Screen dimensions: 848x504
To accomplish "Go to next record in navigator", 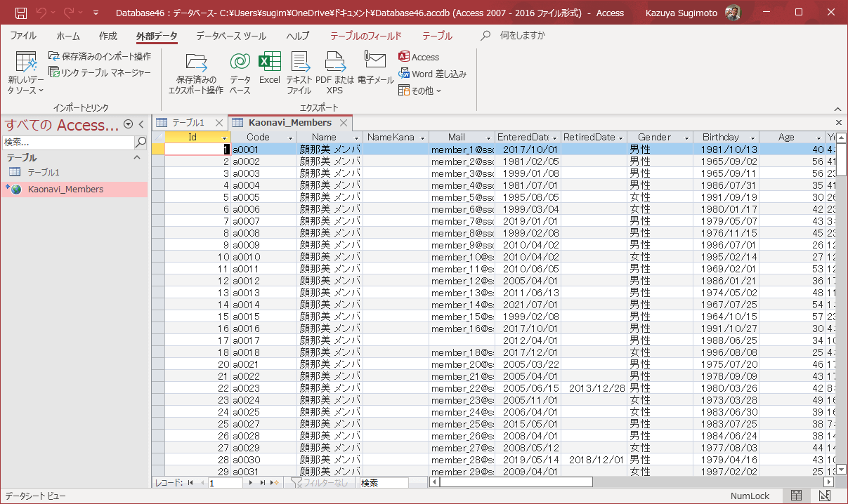I will [x=250, y=483].
